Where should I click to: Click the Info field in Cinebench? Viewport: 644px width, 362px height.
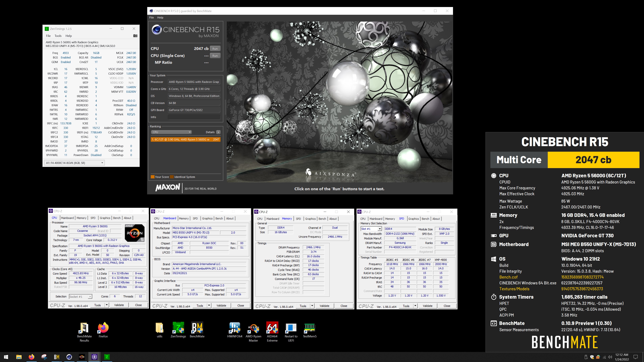(x=194, y=117)
